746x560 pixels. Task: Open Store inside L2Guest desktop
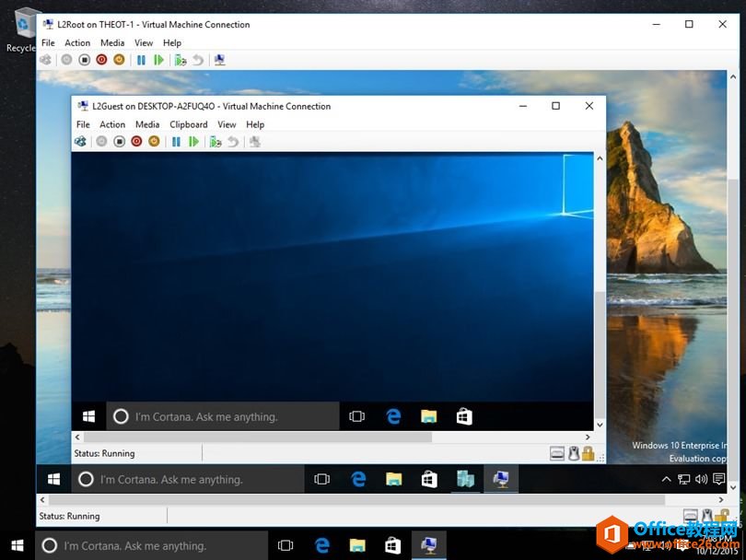[x=464, y=417]
